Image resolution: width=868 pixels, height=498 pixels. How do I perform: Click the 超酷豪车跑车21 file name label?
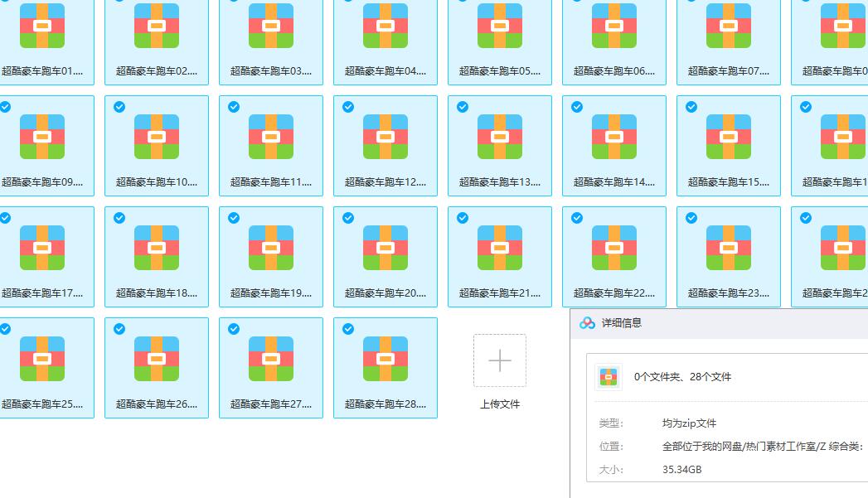click(500, 293)
